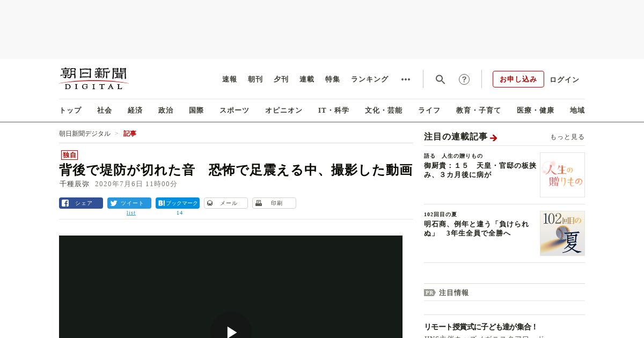Go to the 国際 section
The height and width of the screenshot is (338, 644).
(x=196, y=111)
